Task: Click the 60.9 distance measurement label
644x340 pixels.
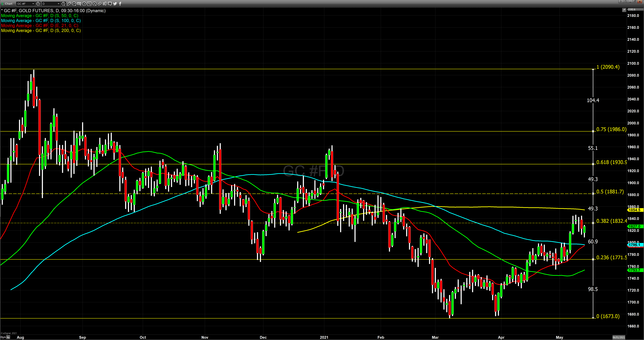Action: pyautogui.click(x=593, y=241)
